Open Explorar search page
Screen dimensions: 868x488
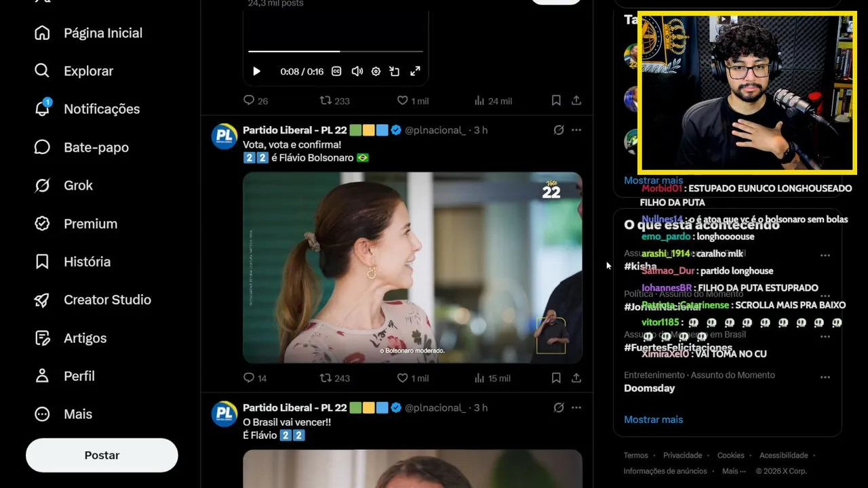[x=74, y=70]
